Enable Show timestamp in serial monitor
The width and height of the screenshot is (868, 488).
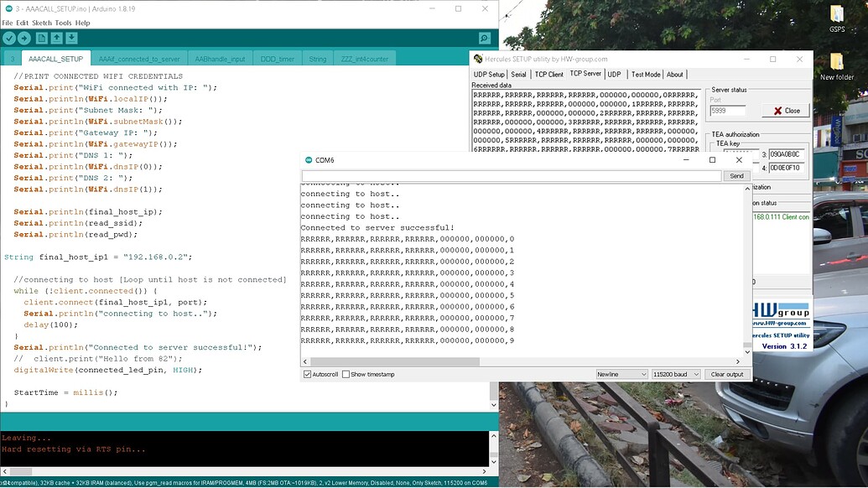pyautogui.click(x=344, y=374)
